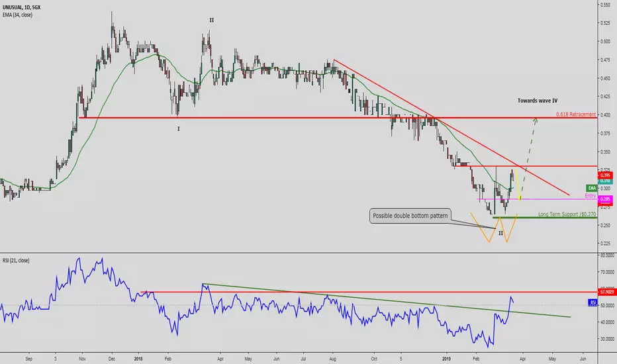Screen dimensions: 617x364
Task: Click the UNUSUAL, 1D, SGX symbol title
Action: (21, 7)
